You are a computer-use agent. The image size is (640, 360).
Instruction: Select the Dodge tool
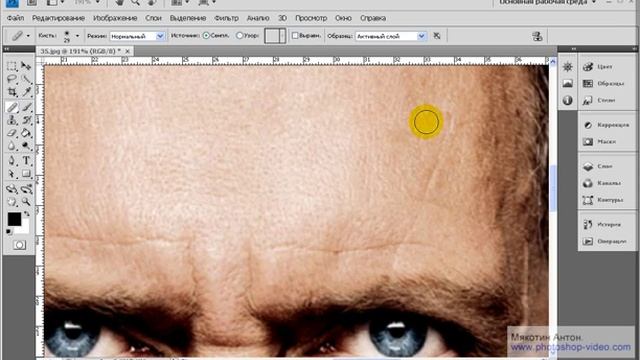pos(27,146)
